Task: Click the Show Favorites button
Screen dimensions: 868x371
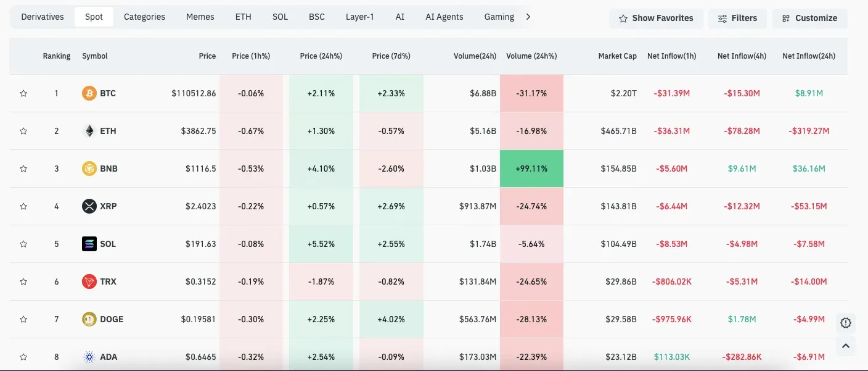Action: tap(656, 19)
